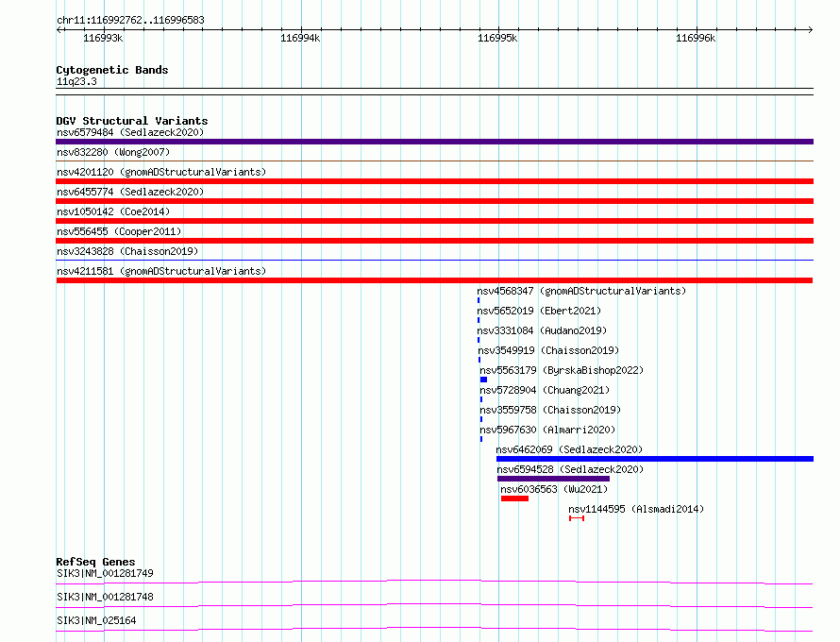Click nsv4211581 gnomAD variant label
This screenshot has height=642, width=840.
click(161, 271)
